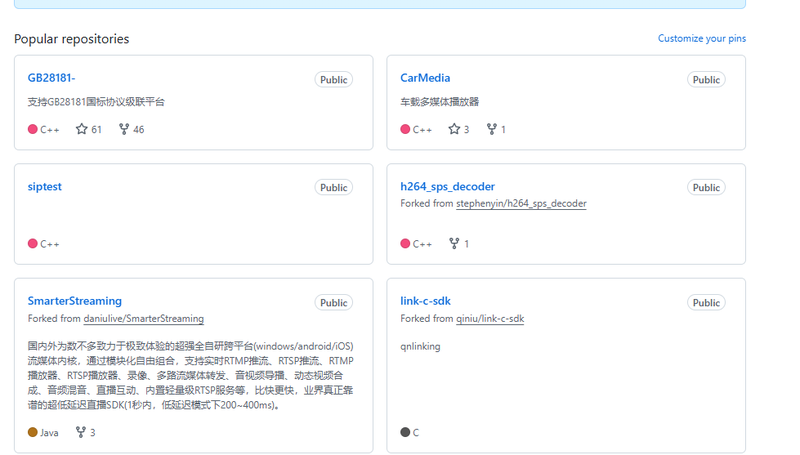Open daniulive/SmarterStreaming source repository
This screenshot has height=455, width=800.
(x=143, y=319)
